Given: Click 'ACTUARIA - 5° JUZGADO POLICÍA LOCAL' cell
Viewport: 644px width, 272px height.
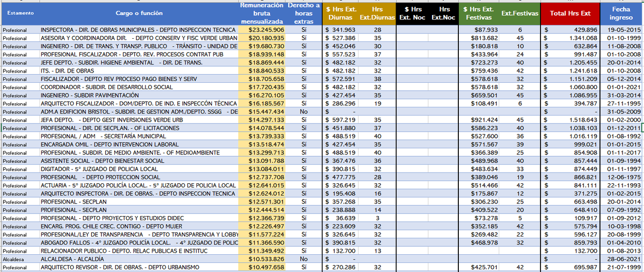Looking at the screenshot, I should click(x=138, y=185).
